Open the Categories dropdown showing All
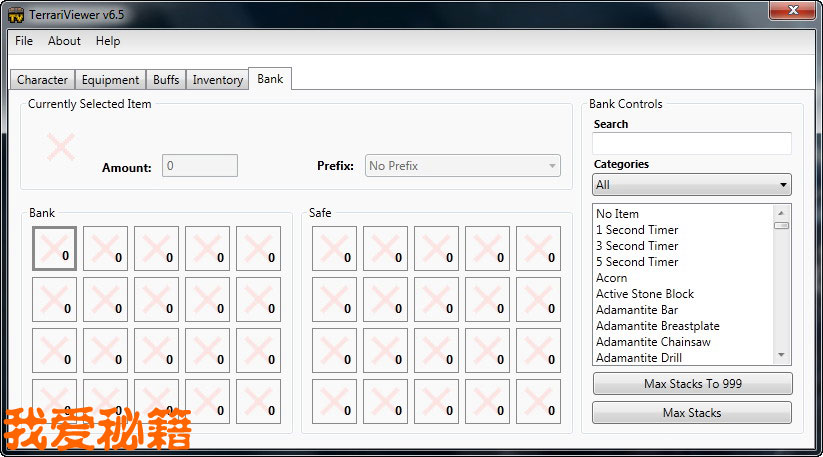The width and height of the screenshot is (823, 457). (691, 185)
